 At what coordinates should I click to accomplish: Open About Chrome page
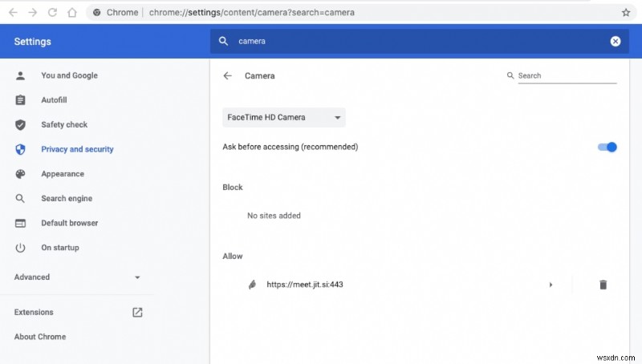coord(40,337)
